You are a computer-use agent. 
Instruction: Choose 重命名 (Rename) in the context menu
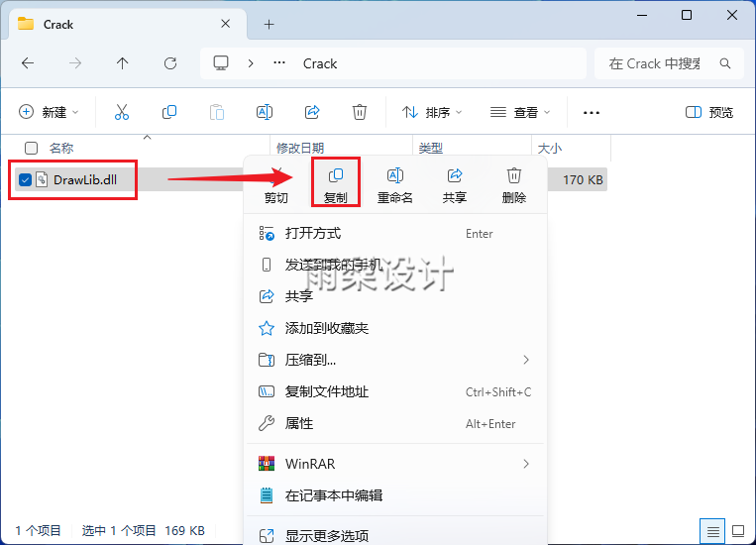395,184
